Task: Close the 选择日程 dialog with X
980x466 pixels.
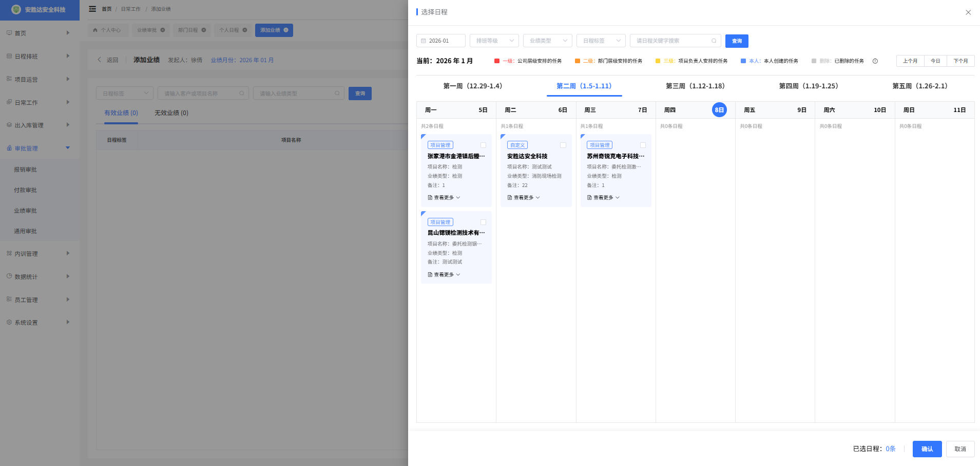Action: tap(968, 12)
